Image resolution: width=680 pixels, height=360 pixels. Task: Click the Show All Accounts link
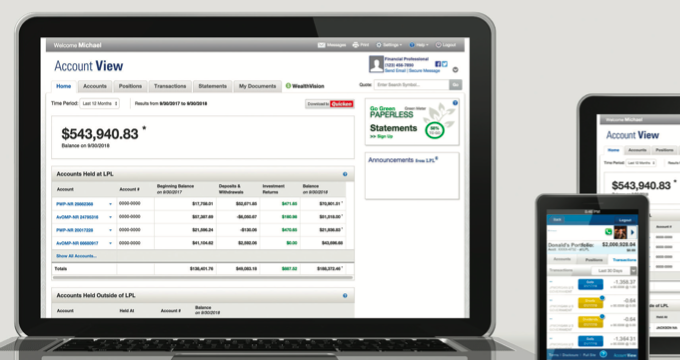(76, 256)
